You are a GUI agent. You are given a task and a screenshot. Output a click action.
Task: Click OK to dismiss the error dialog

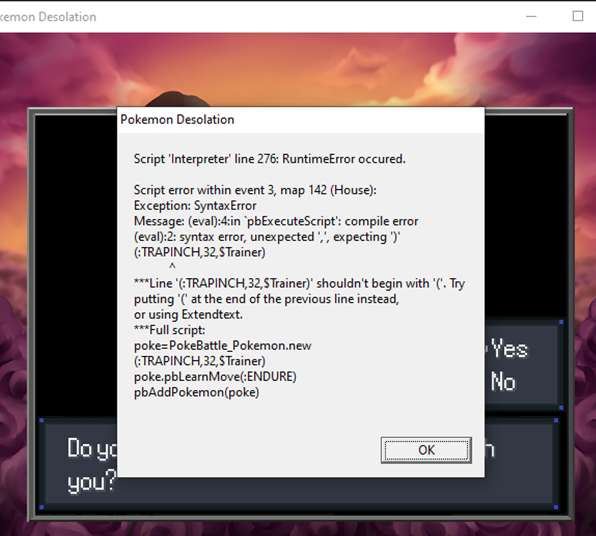tap(426, 450)
